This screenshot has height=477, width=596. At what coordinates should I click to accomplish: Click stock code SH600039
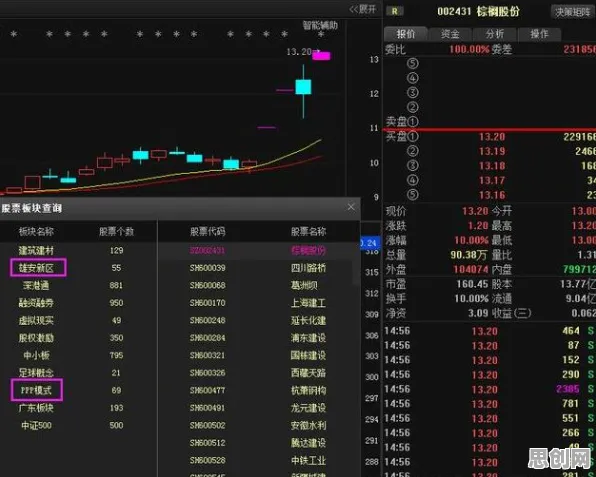[208, 268]
